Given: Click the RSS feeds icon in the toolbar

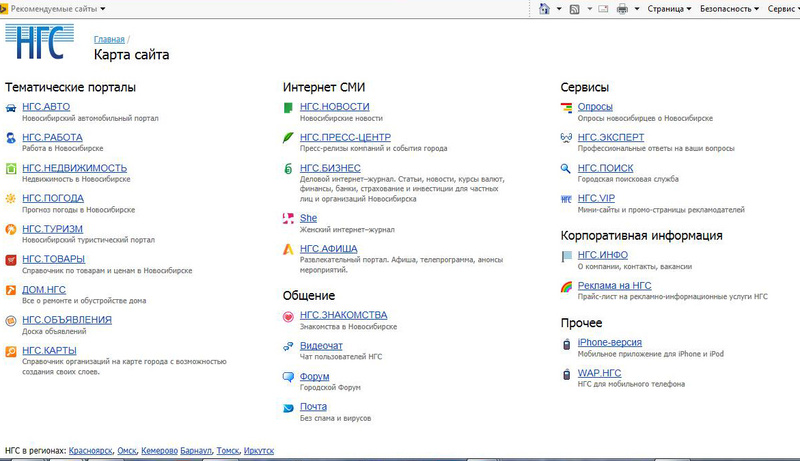Looking at the screenshot, I should (x=574, y=8).
